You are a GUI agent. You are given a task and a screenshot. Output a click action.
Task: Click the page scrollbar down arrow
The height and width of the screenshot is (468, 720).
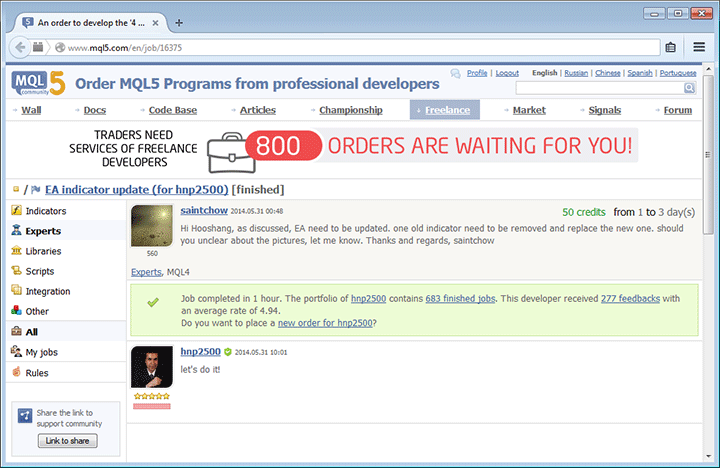click(x=708, y=456)
